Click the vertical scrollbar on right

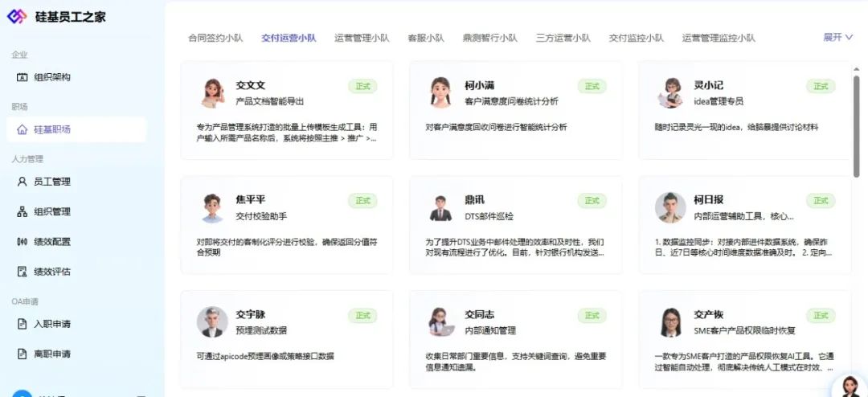tap(857, 126)
